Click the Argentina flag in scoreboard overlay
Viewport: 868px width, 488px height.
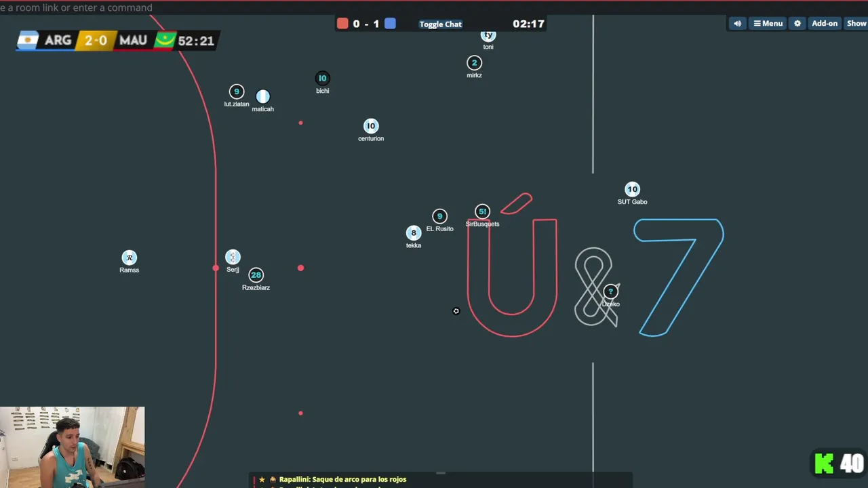(x=28, y=41)
